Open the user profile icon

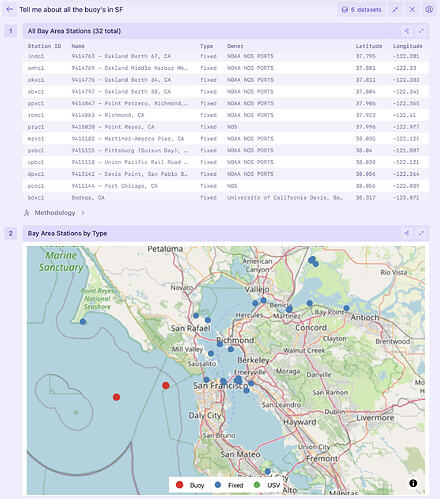click(x=429, y=10)
